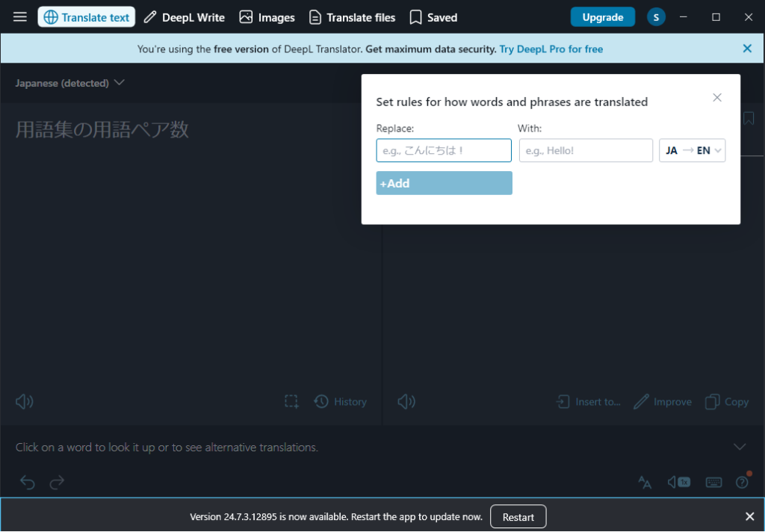765x532 pixels.
Task: Open the hamburger main menu
Action: [x=20, y=16]
